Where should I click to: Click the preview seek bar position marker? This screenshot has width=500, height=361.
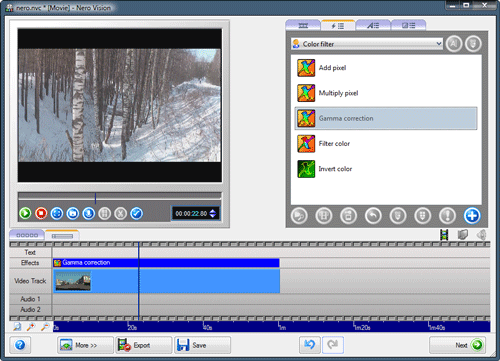[95, 198]
